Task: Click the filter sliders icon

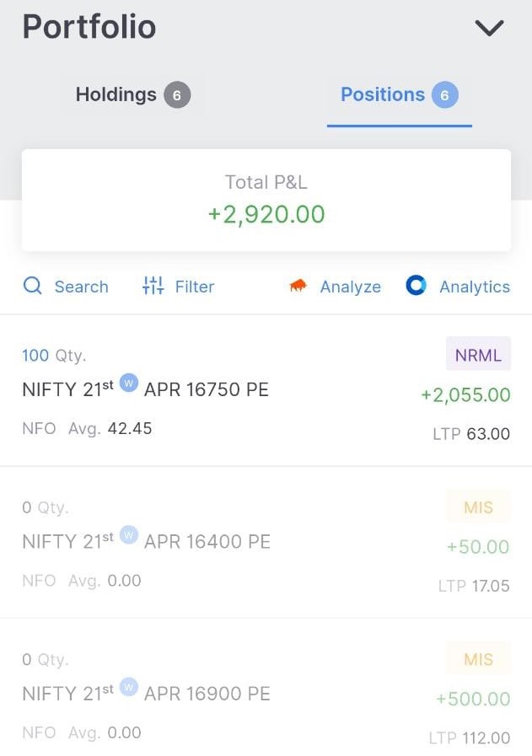Action: click(153, 287)
